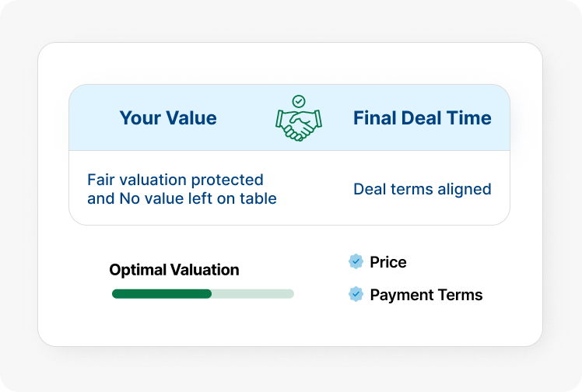Select the "Your Value" column heading

(168, 118)
